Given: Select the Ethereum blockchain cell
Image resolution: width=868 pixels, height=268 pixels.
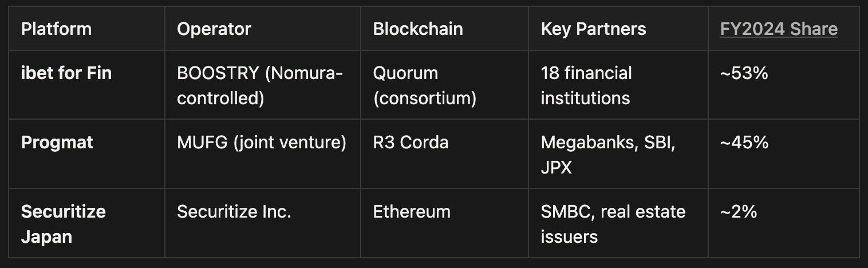Looking at the screenshot, I should [x=412, y=212].
